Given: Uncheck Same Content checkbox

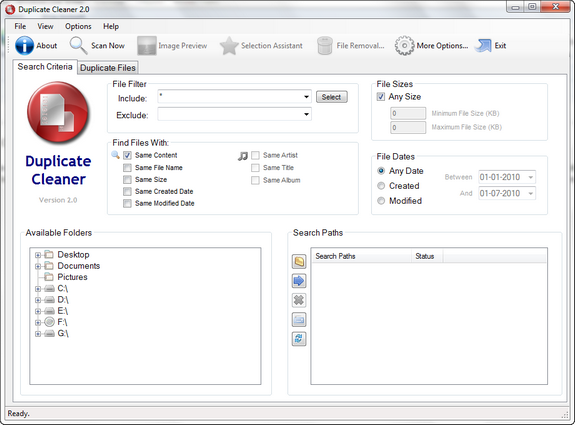Looking at the screenshot, I should click(x=127, y=155).
